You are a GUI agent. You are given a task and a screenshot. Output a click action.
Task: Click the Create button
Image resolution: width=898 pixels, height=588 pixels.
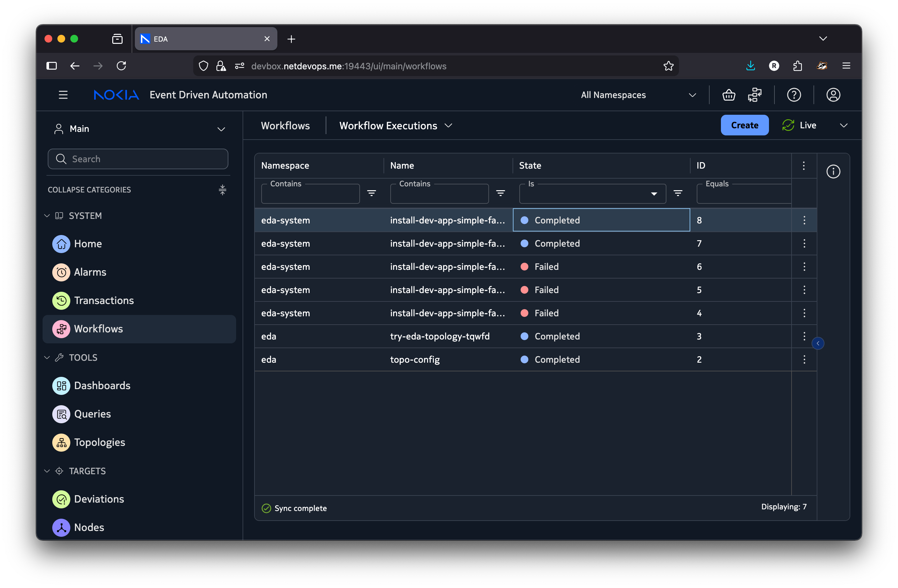pos(744,125)
